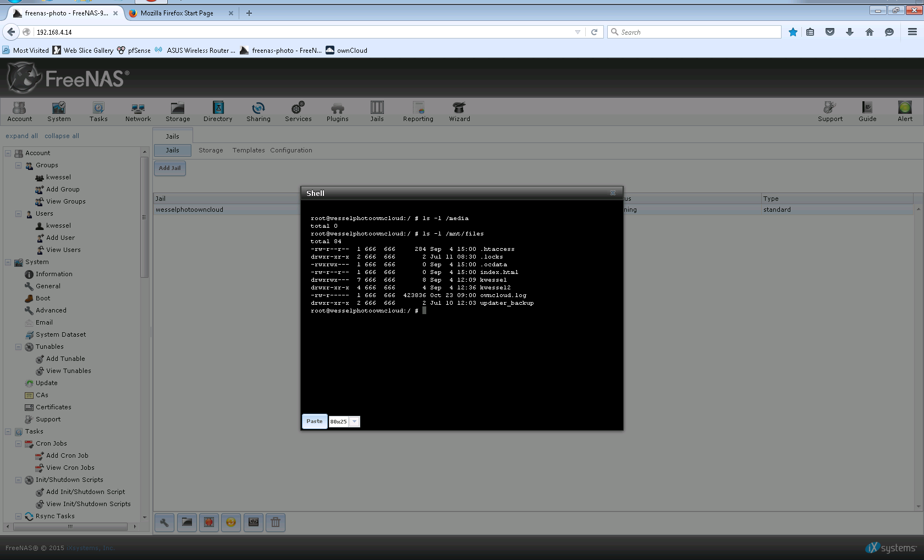Click the red stop jail button
This screenshot has height=560, width=924.
209,523
